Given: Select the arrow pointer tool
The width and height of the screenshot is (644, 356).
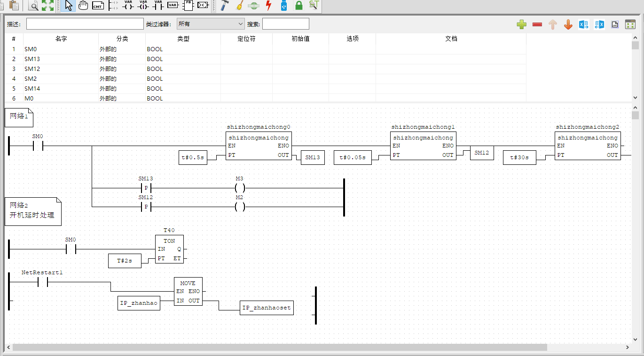Looking at the screenshot, I should (x=68, y=6).
